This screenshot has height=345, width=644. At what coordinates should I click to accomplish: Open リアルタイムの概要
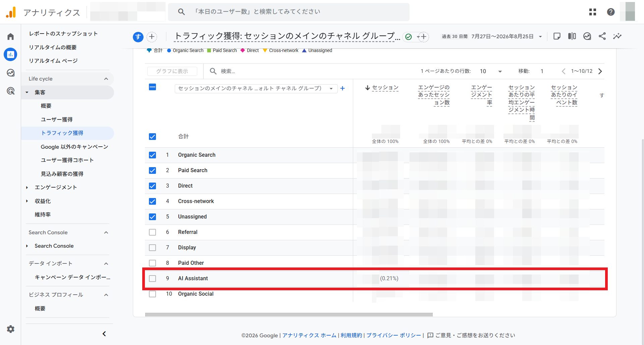coord(53,47)
